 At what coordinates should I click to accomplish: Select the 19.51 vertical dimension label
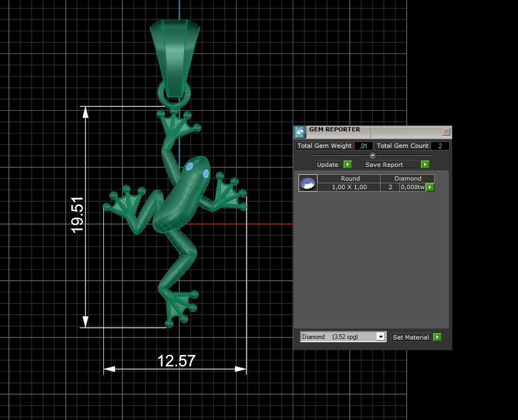tap(77, 215)
